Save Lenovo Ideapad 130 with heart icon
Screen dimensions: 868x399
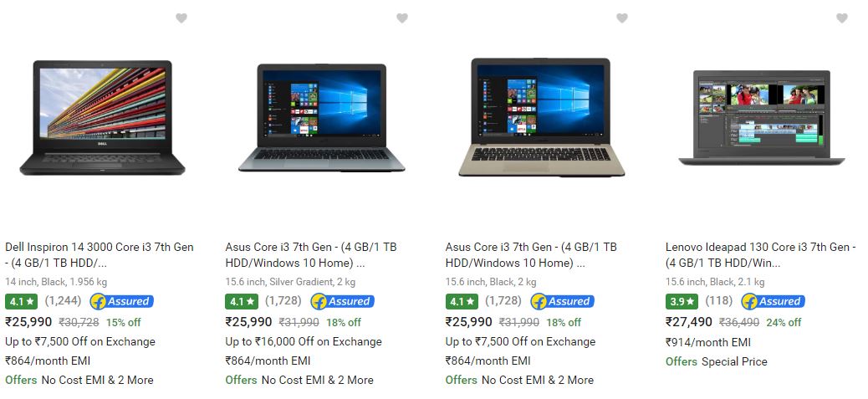point(842,18)
